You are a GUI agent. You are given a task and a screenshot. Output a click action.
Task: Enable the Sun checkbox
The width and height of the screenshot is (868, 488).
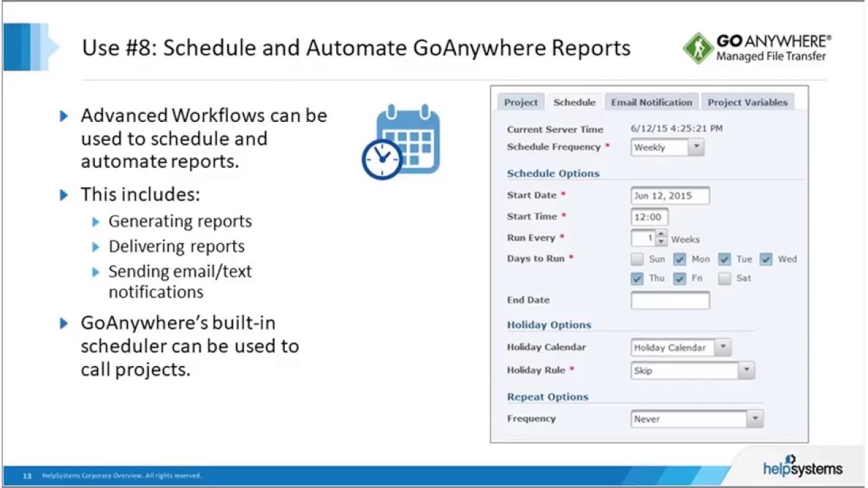[637, 259]
